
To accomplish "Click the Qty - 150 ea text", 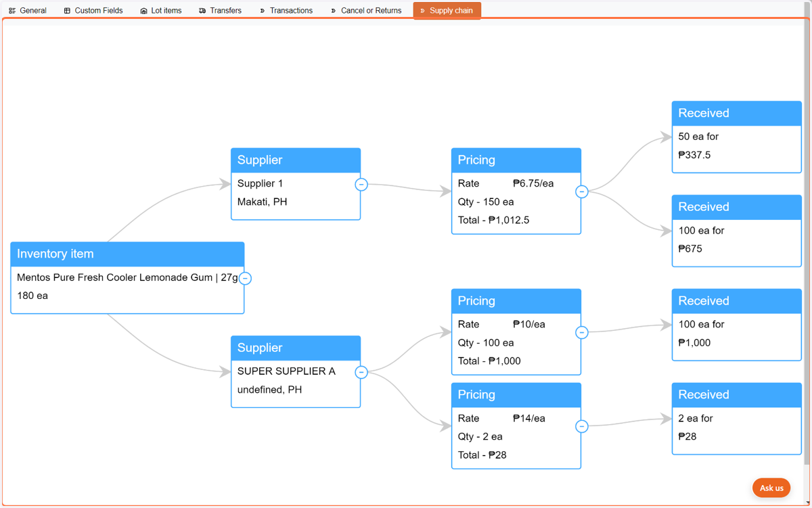I will 486,202.
